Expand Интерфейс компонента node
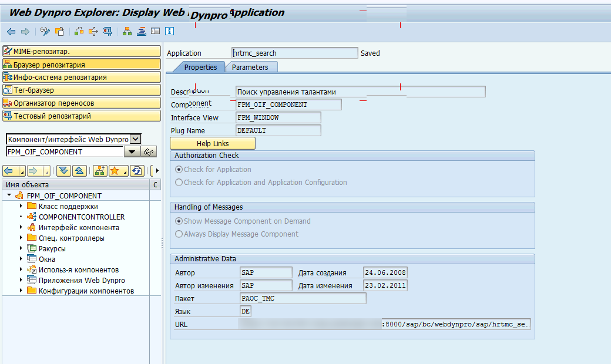Screen dimensions: 611x364 (21, 227)
